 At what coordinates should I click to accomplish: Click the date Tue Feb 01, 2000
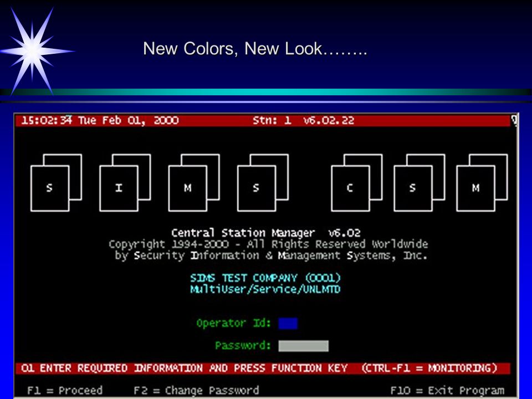click(128, 120)
